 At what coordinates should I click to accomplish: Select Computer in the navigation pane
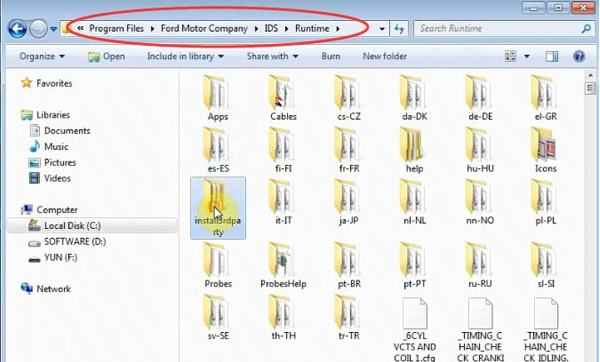[x=49, y=210]
